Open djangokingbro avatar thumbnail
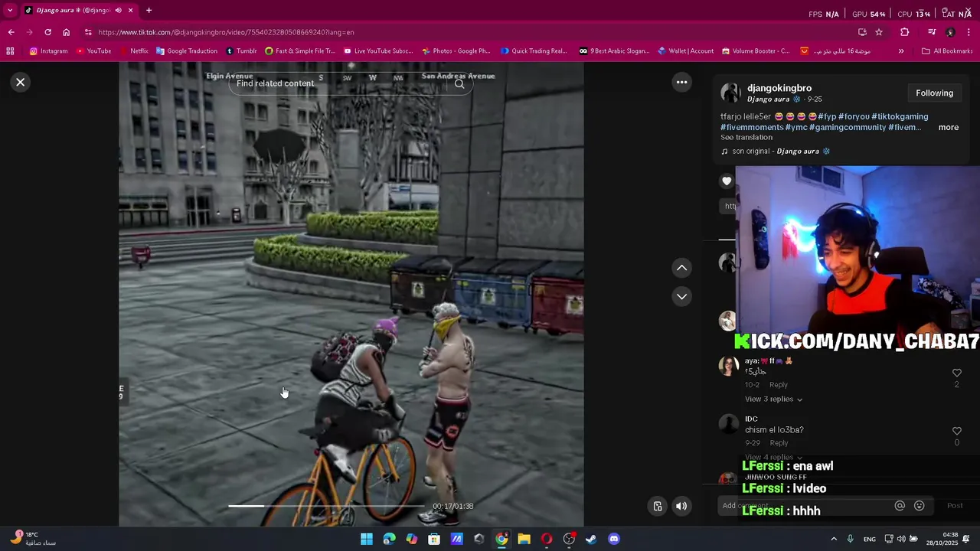The image size is (980, 551). pos(730,93)
